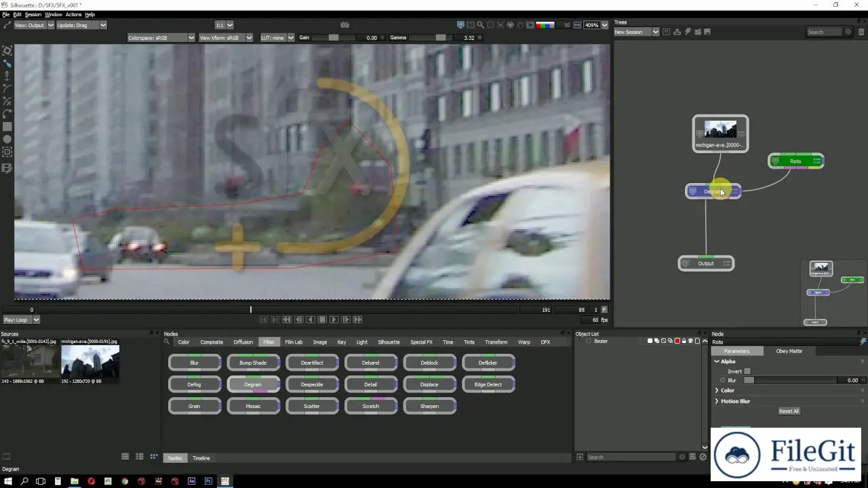This screenshot has height=488, width=868.
Task: Step to previous frame button
Action: coord(299,319)
